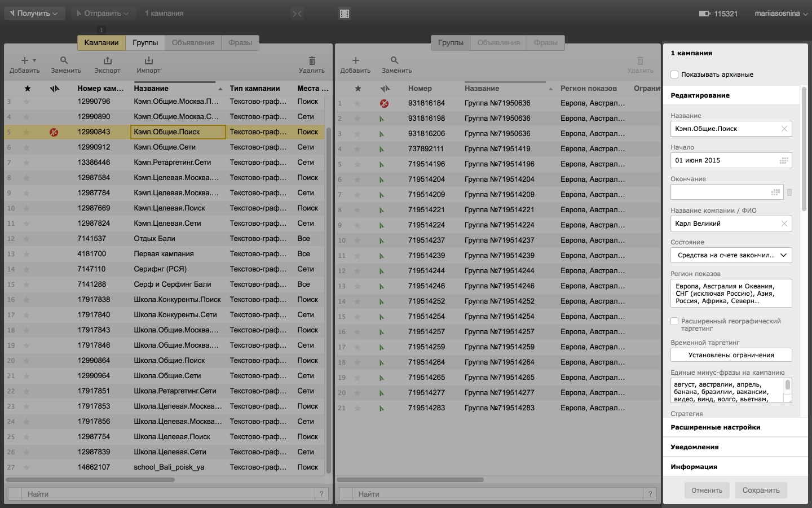The image size is (812, 508).
Task: Click the Replace magnifier icon in campaigns panel
Action: (x=64, y=60)
